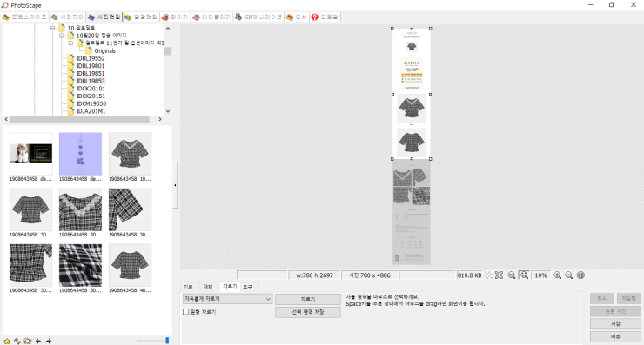Screen dimensions: 644x345
Task: Select the 사진편집 editor tab
Action: (104, 17)
